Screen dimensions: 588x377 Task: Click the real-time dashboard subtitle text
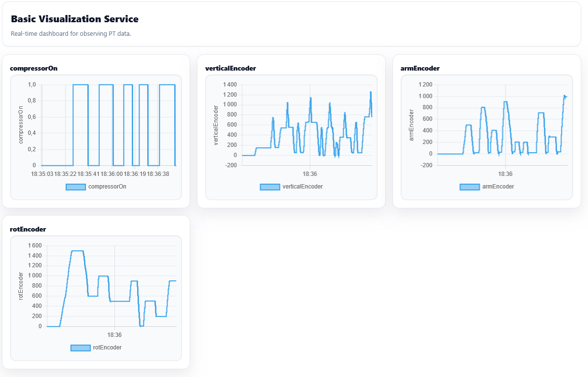click(71, 34)
